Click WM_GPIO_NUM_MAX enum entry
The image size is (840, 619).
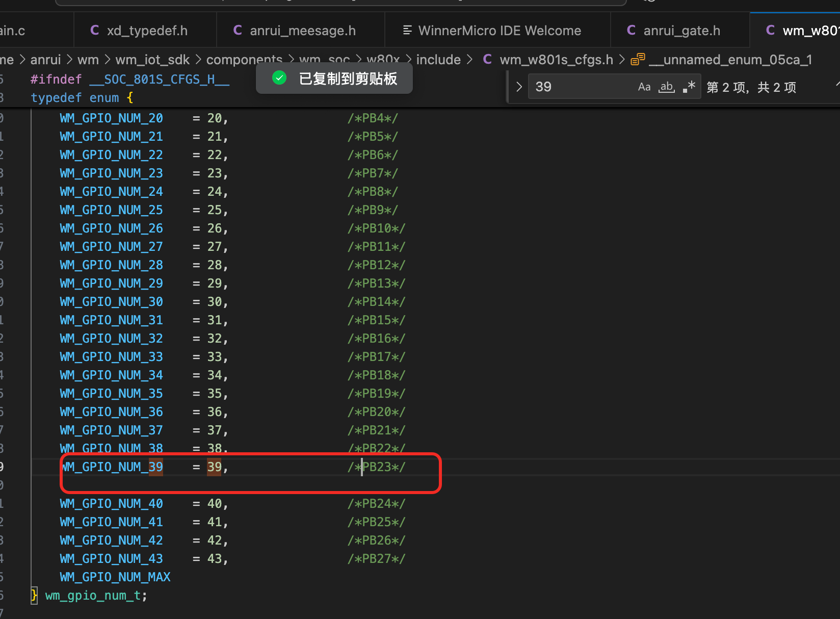tap(115, 577)
